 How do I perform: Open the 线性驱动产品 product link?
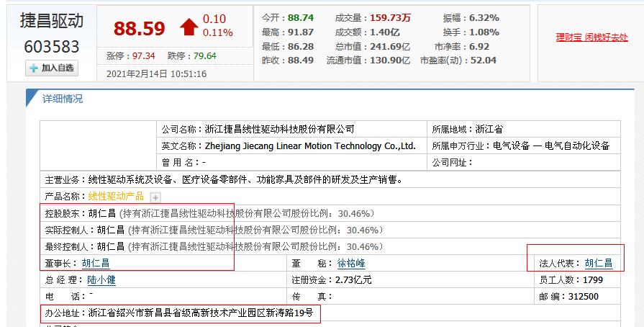(116, 196)
